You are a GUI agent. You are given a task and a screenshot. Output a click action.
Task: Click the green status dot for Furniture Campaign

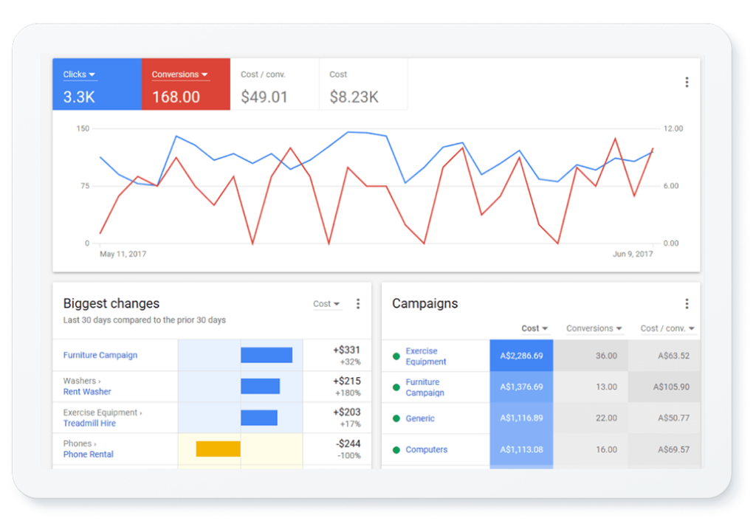click(396, 387)
